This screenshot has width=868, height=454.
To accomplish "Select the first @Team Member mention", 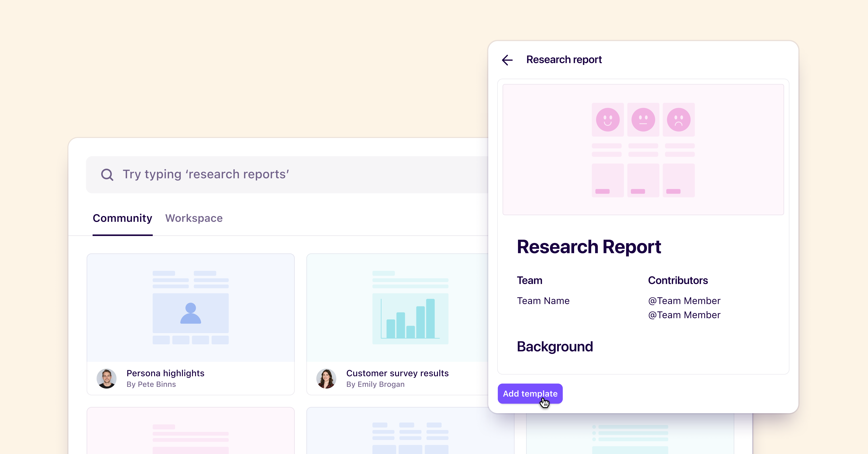I will 684,301.
